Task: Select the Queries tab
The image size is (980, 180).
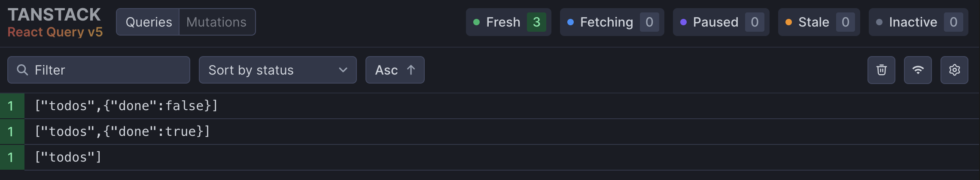Action: click(x=148, y=22)
